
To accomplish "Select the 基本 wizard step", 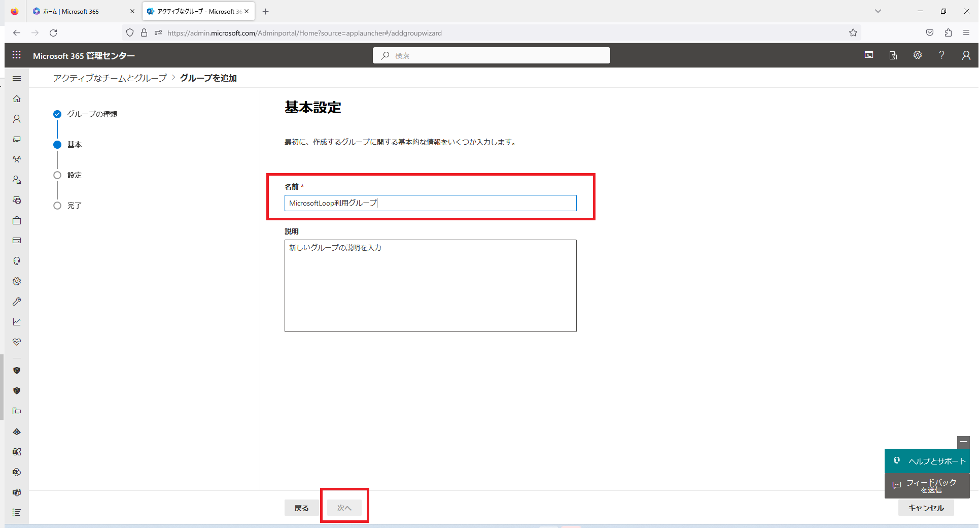I will [67, 145].
